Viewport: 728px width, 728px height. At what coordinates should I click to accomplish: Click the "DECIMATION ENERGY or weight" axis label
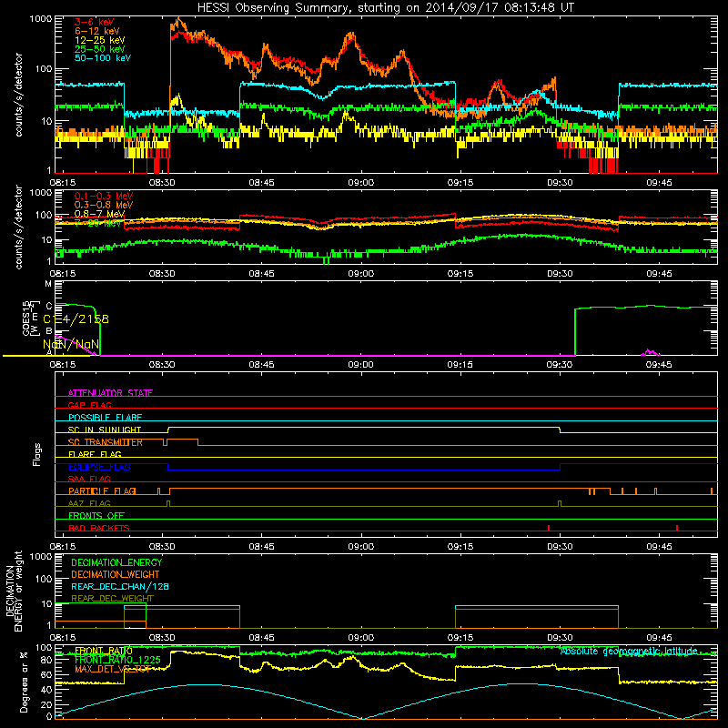14,591
